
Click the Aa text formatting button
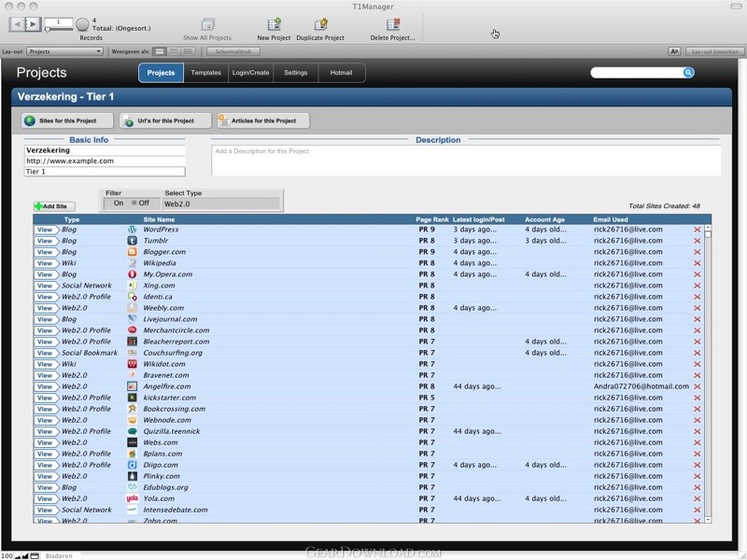click(674, 51)
